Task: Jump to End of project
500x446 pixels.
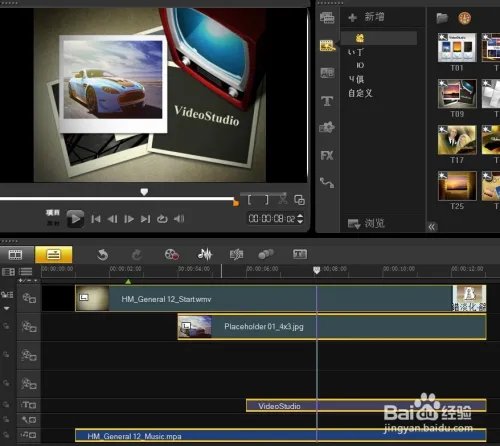Action: tap(145, 219)
